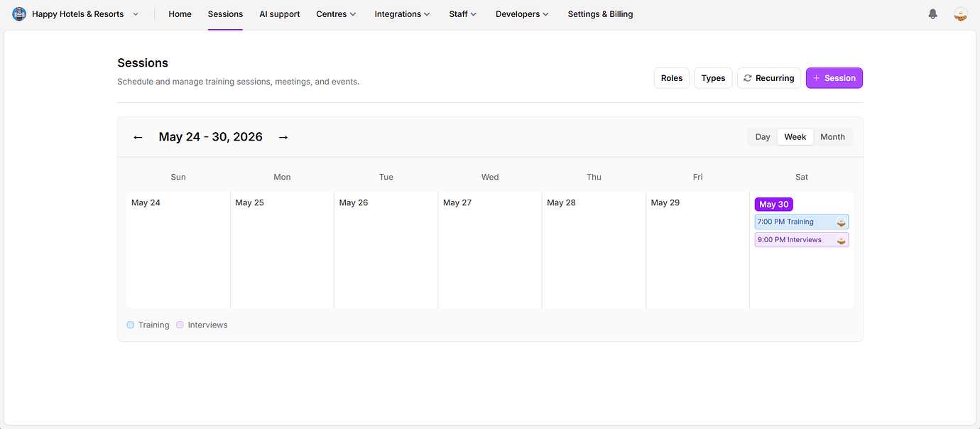
Task: Click the May 27 day cell
Action: click(x=490, y=250)
